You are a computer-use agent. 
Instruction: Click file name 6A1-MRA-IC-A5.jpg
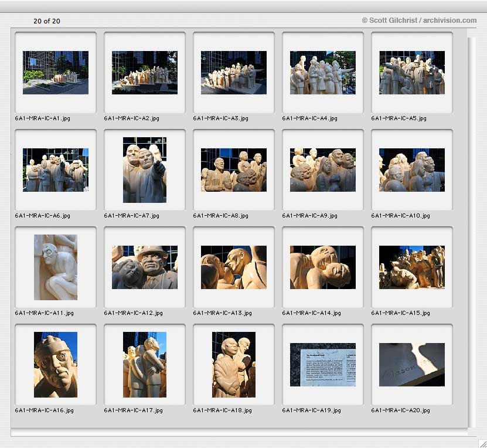click(x=399, y=118)
